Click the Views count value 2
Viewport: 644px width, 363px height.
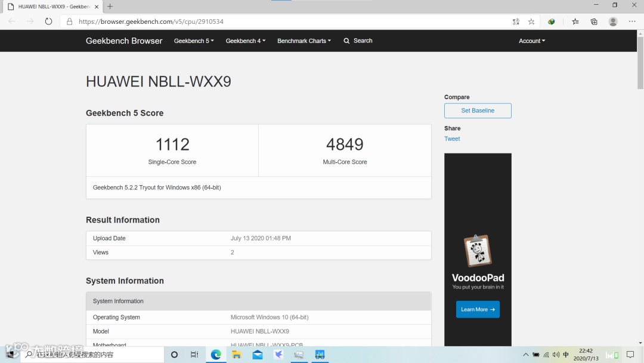click(x=233, y=253)
